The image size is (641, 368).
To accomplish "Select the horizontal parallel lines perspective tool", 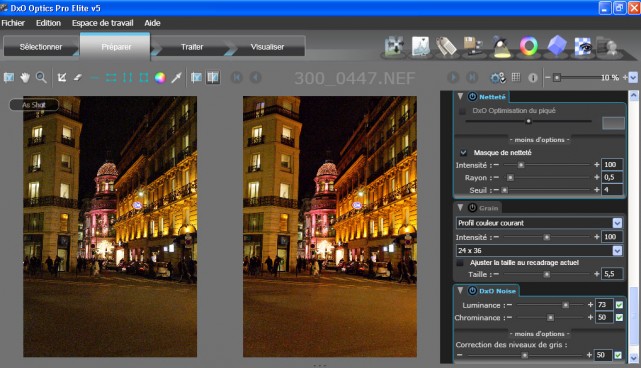I will tap(111, 77).
